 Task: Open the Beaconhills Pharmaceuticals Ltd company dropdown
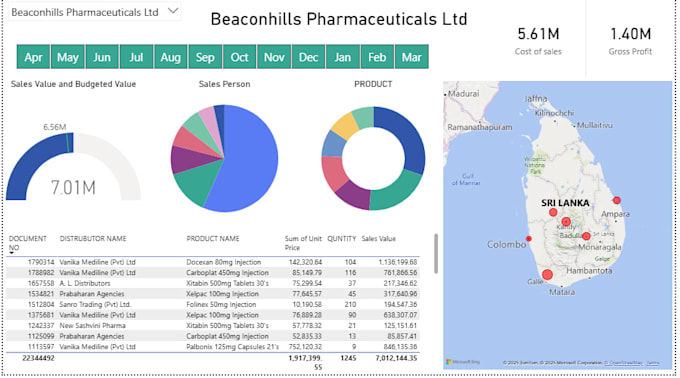[x=95, y=12]
